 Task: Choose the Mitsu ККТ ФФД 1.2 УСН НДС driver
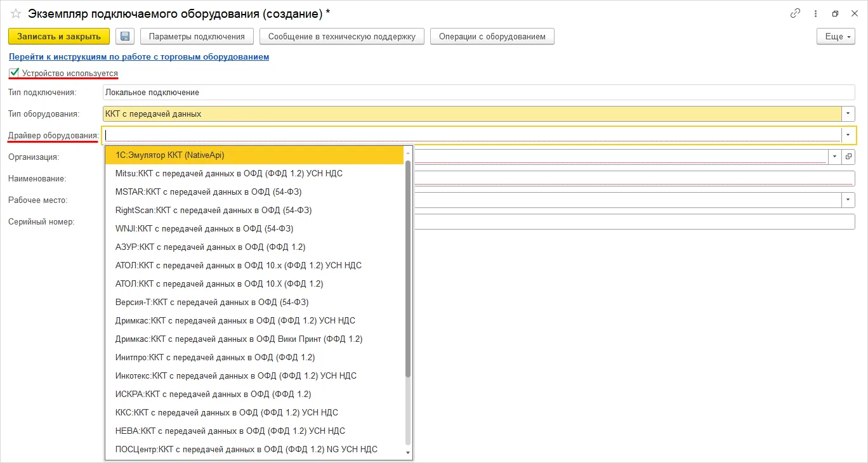point(255,173)
